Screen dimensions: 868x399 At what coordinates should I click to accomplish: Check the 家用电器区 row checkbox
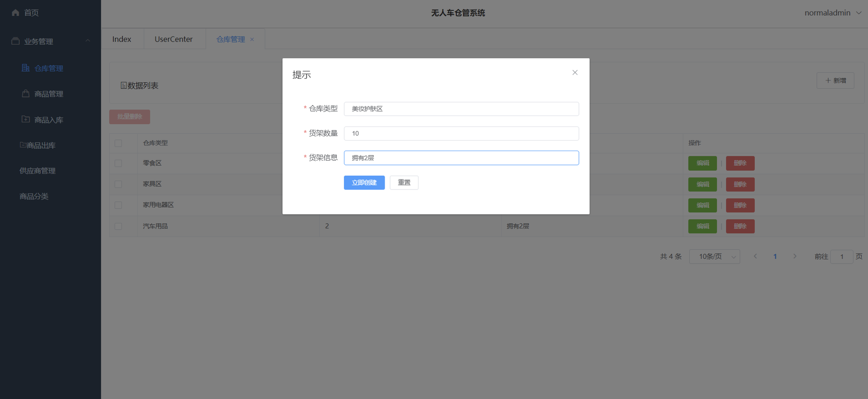(x=118, y=205)
